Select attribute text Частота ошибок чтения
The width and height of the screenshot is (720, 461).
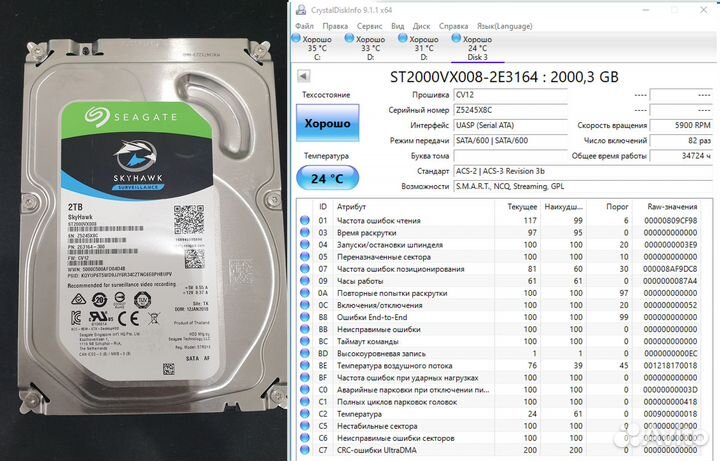(x=378, y=220)
